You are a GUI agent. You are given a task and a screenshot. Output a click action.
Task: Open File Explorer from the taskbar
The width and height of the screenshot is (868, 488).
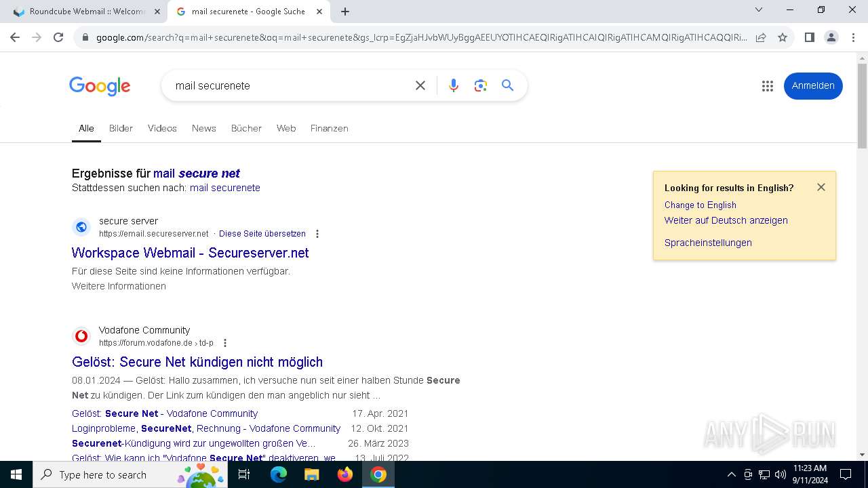(x=311, y=474)
